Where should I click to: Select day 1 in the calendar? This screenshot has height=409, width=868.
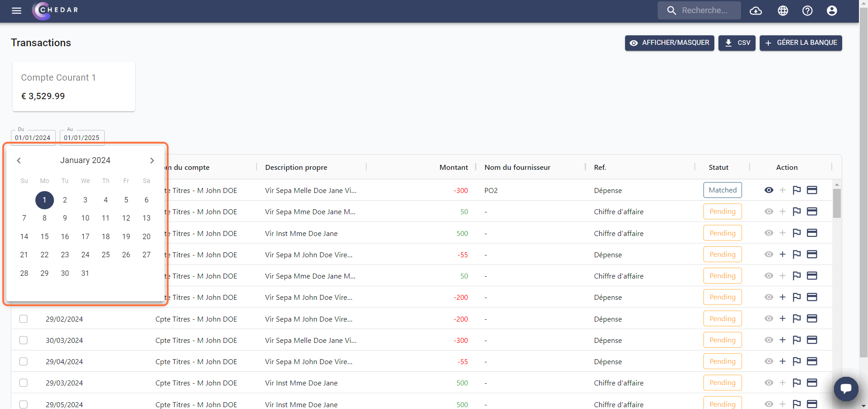44,200
